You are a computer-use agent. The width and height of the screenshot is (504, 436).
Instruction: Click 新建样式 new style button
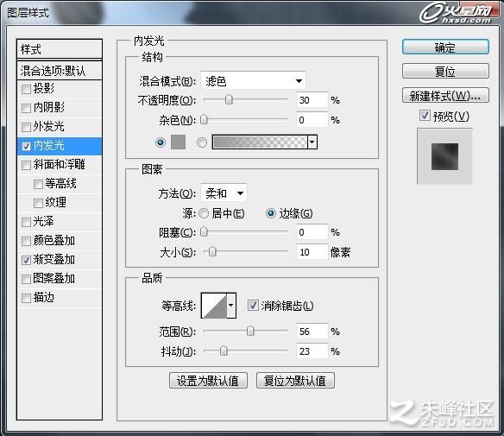(445, 96)
